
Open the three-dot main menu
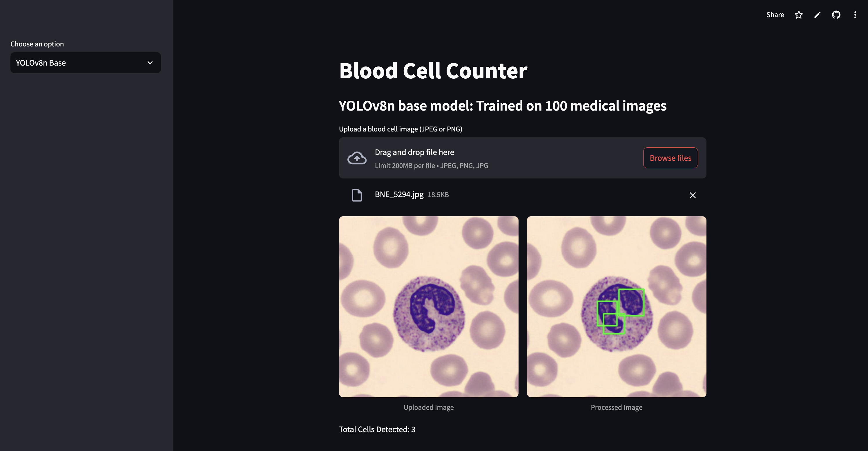(x=855, y=15)
